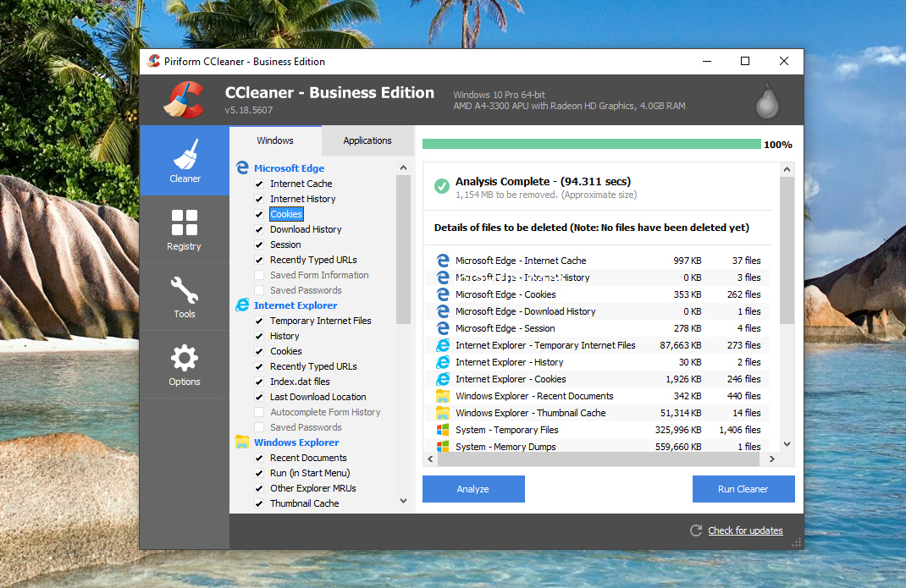Enable Edge Saved Passwords checkbox
The width and height of the screenshot is (906, 588).
(x=259, y=290)
